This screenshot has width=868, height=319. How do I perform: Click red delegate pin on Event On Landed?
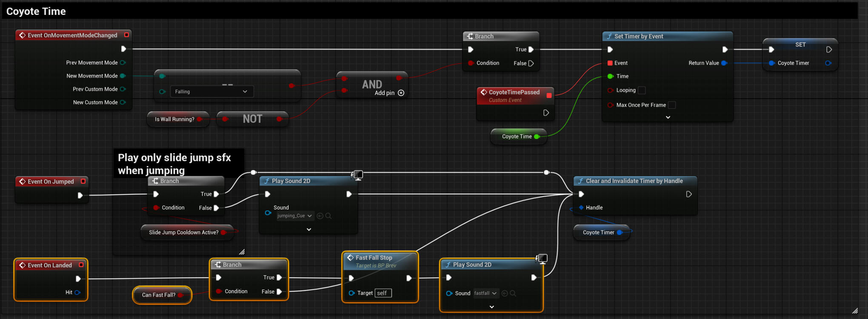81,265
